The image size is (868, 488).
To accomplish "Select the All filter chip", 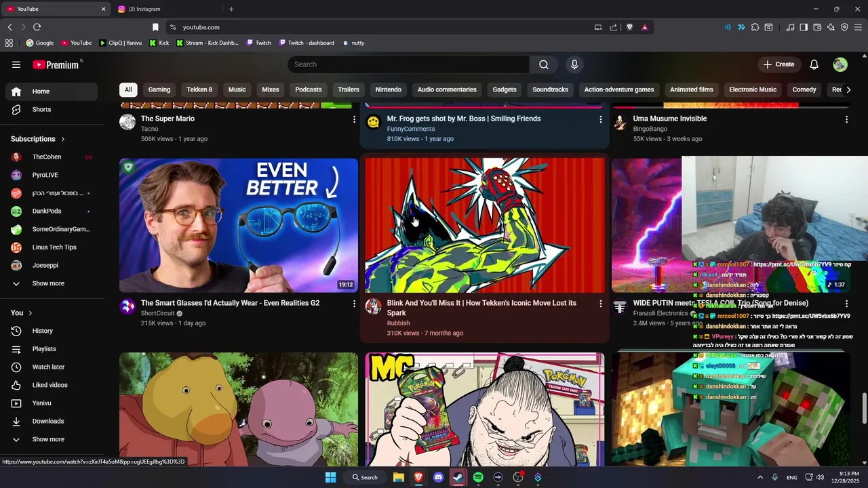I will pyautogui.click(x=128, y=89).
